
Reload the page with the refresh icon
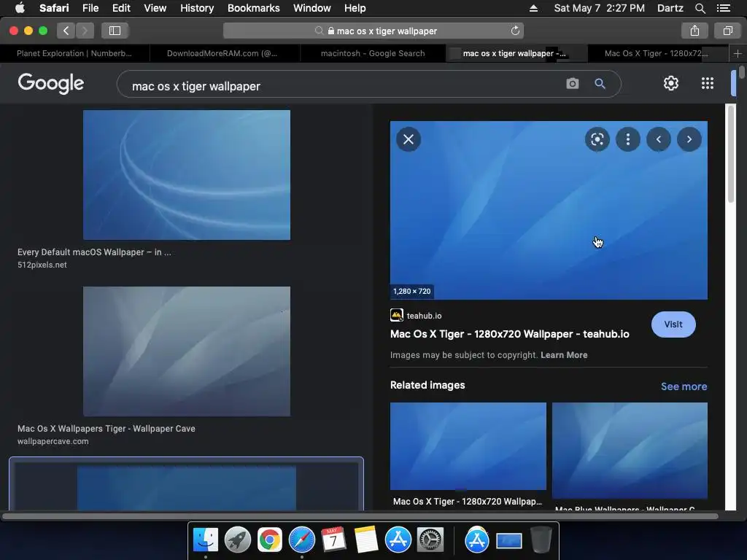(x=515, y=31)
